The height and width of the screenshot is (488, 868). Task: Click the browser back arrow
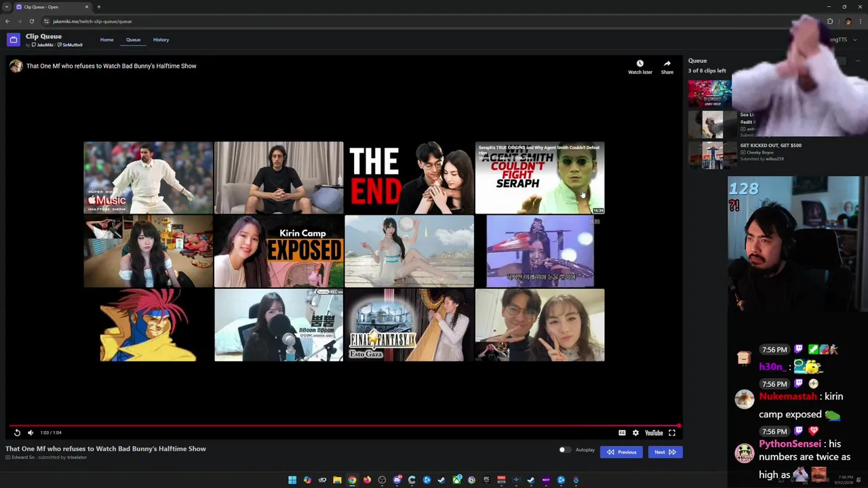(7, 21)
